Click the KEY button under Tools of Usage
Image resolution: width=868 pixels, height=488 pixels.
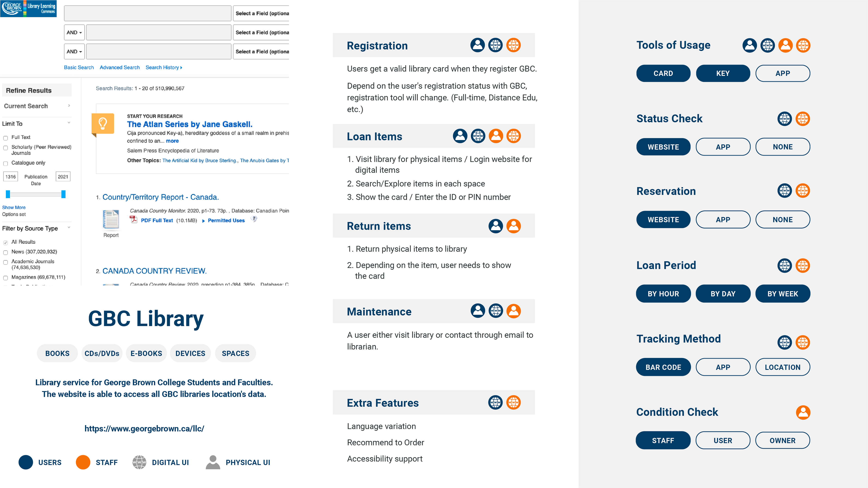[x=723, y=73]
